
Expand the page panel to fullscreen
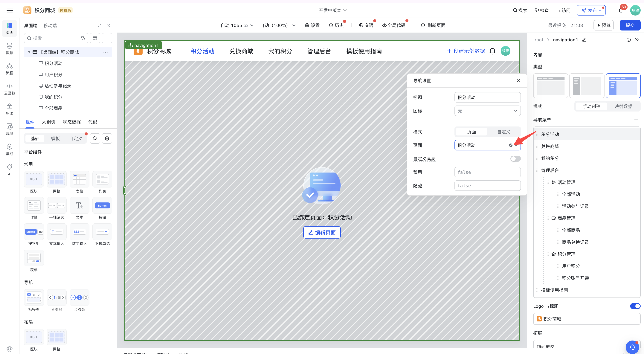point(100,25)
